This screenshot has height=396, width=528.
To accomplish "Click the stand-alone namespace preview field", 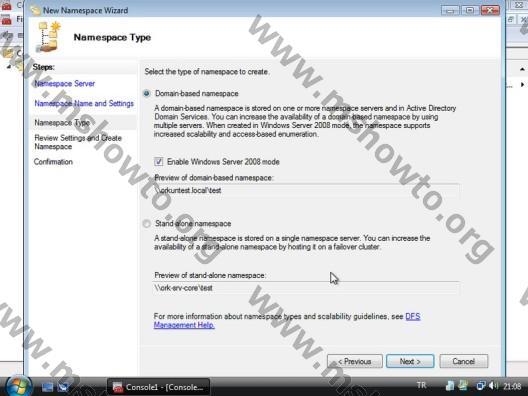I will [x=306, y=288].
